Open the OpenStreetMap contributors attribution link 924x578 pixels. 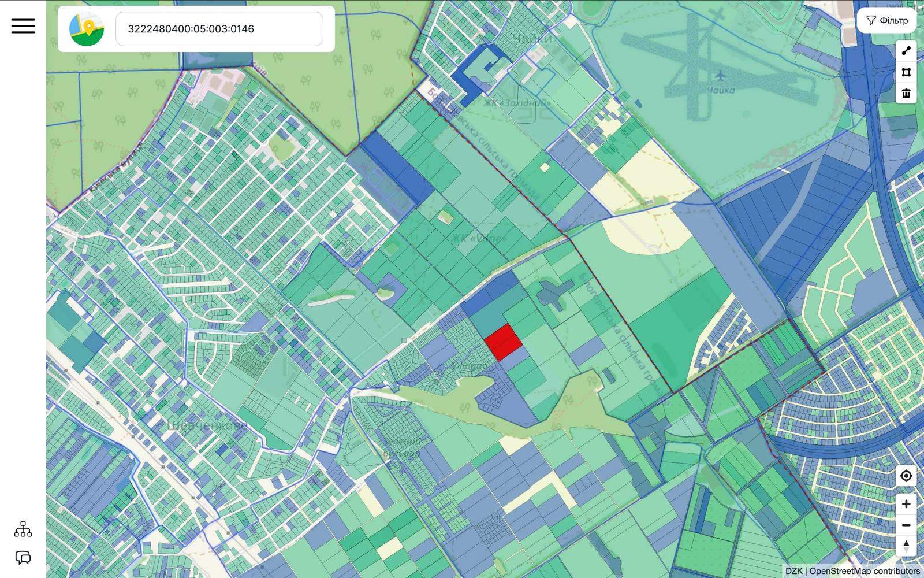pos(865,571)
